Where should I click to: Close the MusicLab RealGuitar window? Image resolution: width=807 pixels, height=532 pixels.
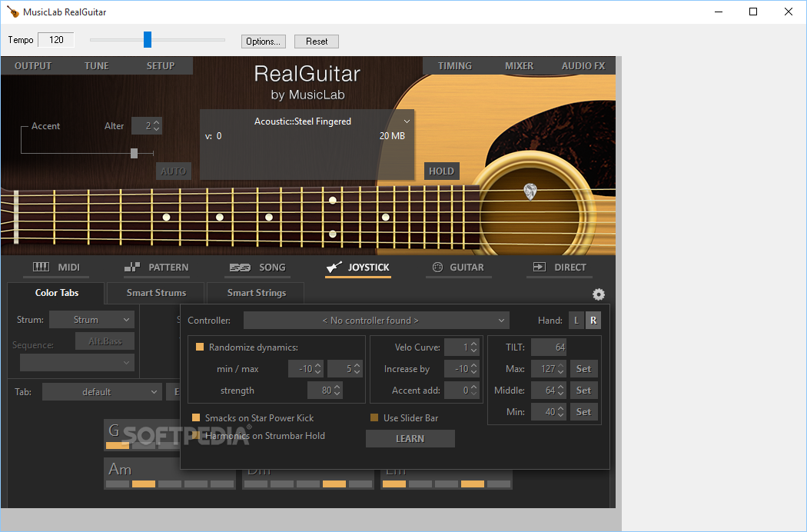click(x=788, y=12)
